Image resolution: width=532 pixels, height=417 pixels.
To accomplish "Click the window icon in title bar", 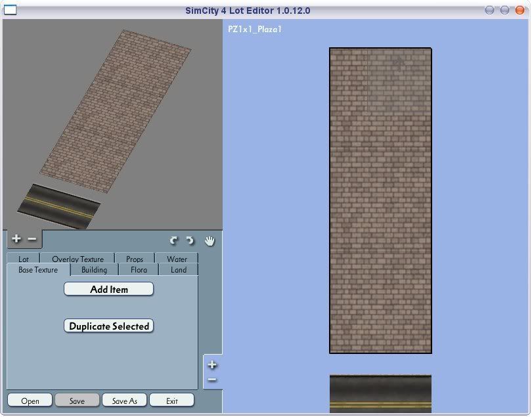I will tap(10, 11).
